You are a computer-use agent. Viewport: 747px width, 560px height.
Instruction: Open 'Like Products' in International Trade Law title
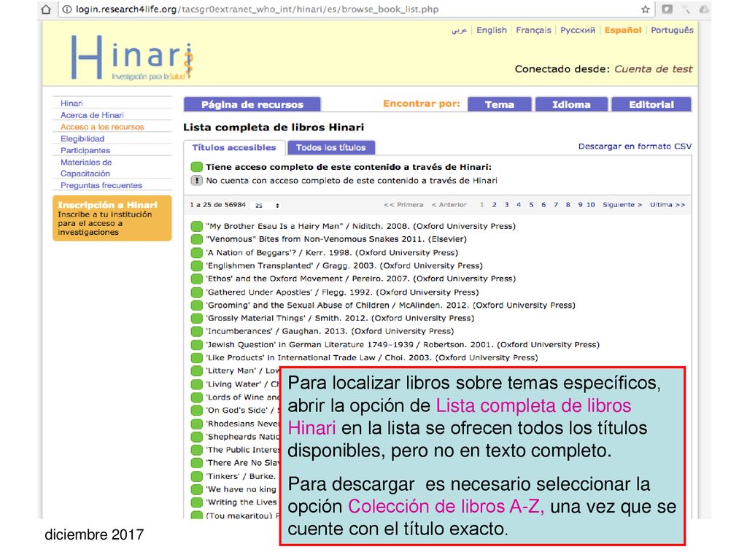pyautogui.click(x=371, y=357)
